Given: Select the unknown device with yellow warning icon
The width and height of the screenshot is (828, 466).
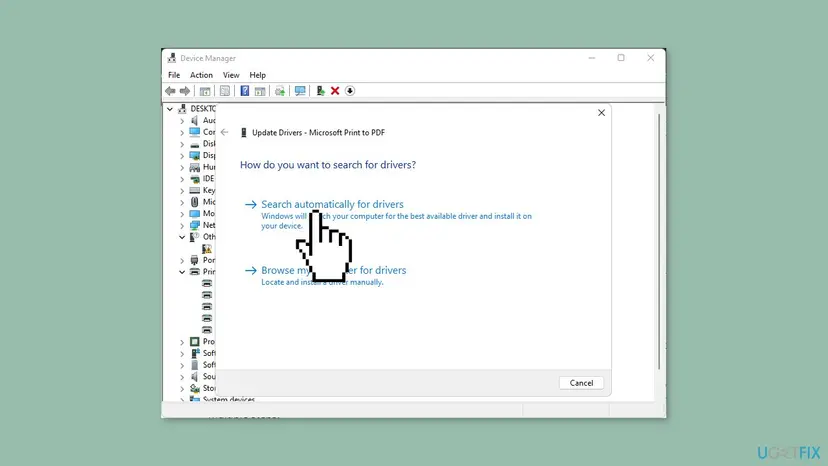Looking at the screenshot, I should tap(207, 248).
